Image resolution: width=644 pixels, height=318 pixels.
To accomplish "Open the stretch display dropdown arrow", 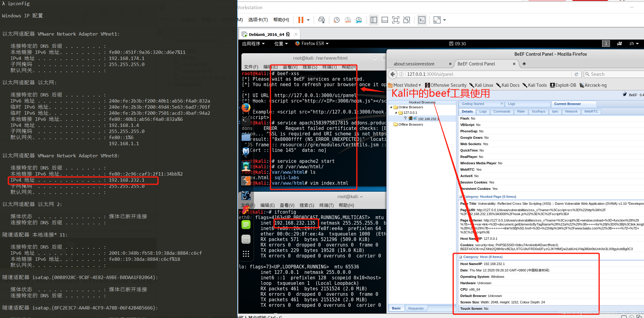I will tap(445, 20).
